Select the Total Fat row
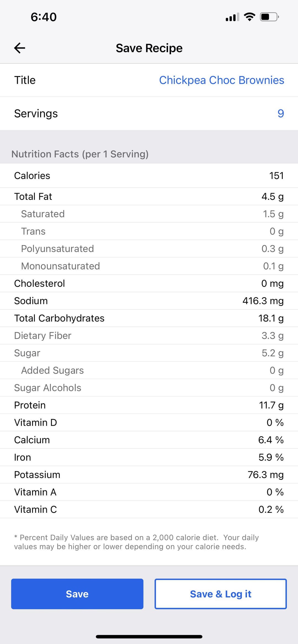298x644 pixels. 149,197
